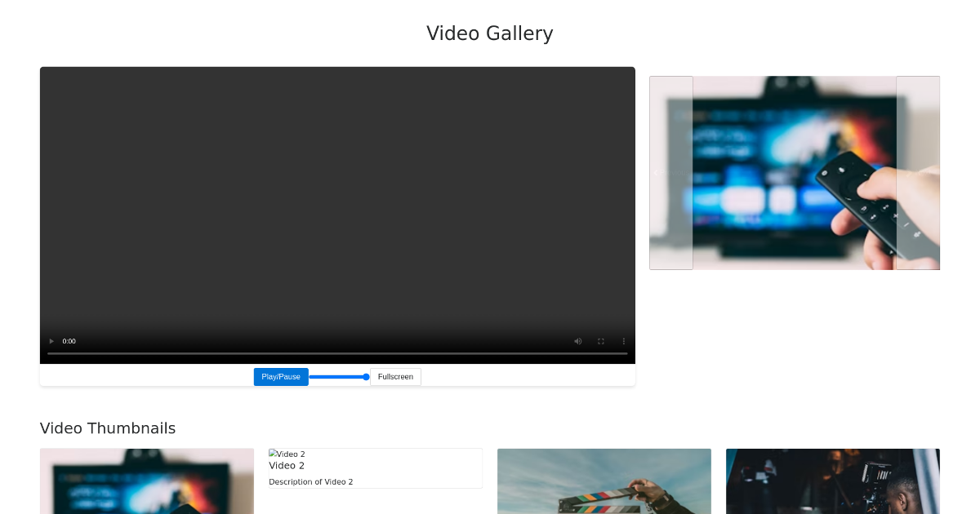Open the camera operator video thumbnail
This screenshot has width=980, height=514.
click(832, 481)
